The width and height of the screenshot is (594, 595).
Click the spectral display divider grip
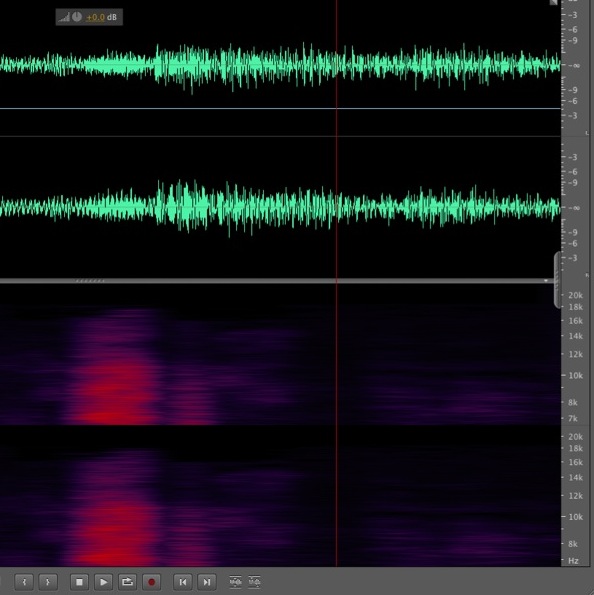[x=90, y=281]
